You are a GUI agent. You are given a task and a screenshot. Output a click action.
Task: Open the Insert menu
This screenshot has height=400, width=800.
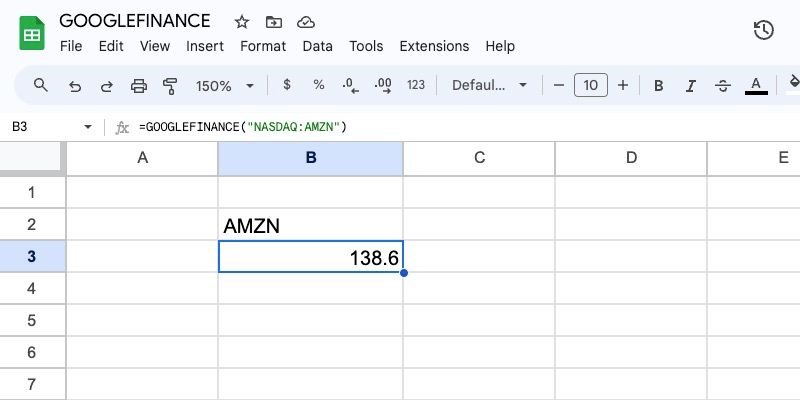(x=205, y=46)
